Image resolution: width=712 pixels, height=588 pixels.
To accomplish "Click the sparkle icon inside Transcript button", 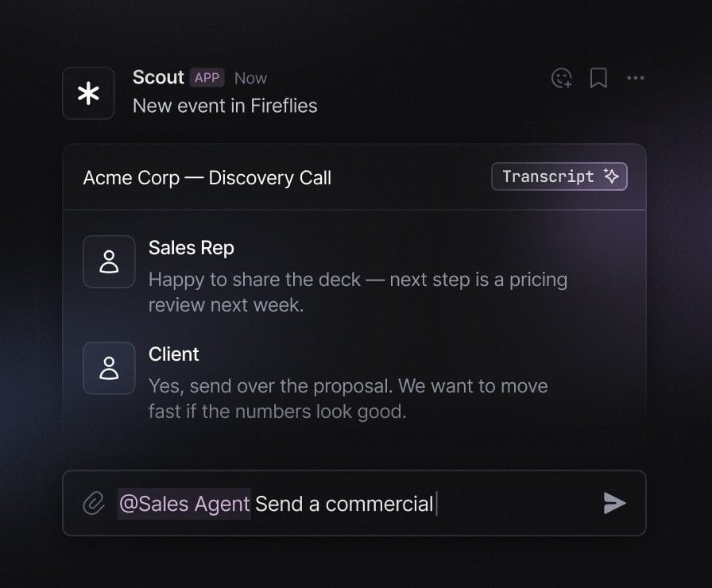I will tap(611, 176).
